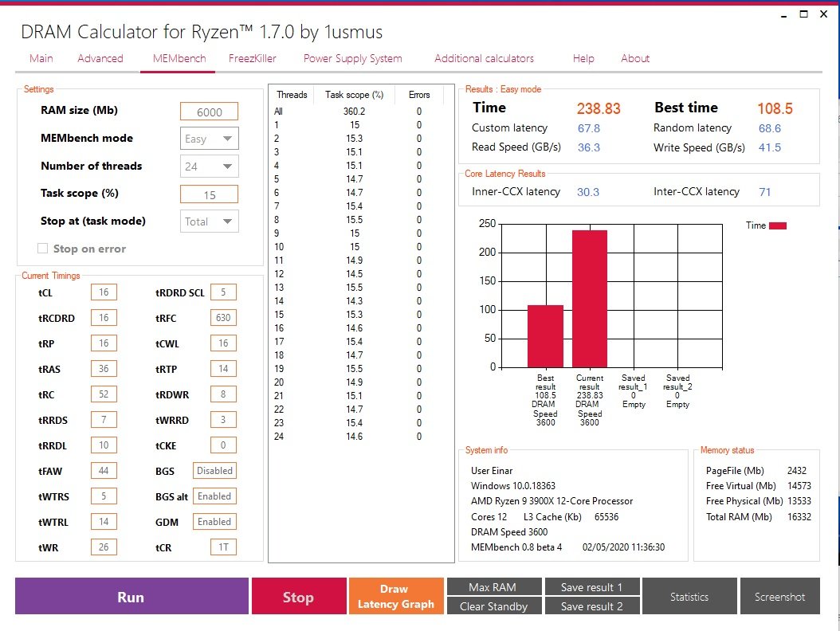This screenshot has width=840, height=631.
Task: Click the tRRDL value field
Action: [x=104, y=445]
